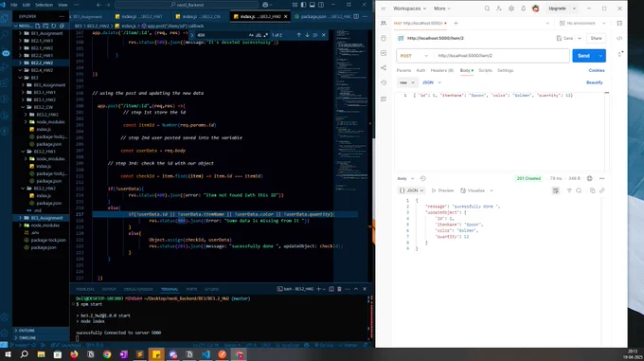Open Postman settings gear icon

(x=511, y=9)
